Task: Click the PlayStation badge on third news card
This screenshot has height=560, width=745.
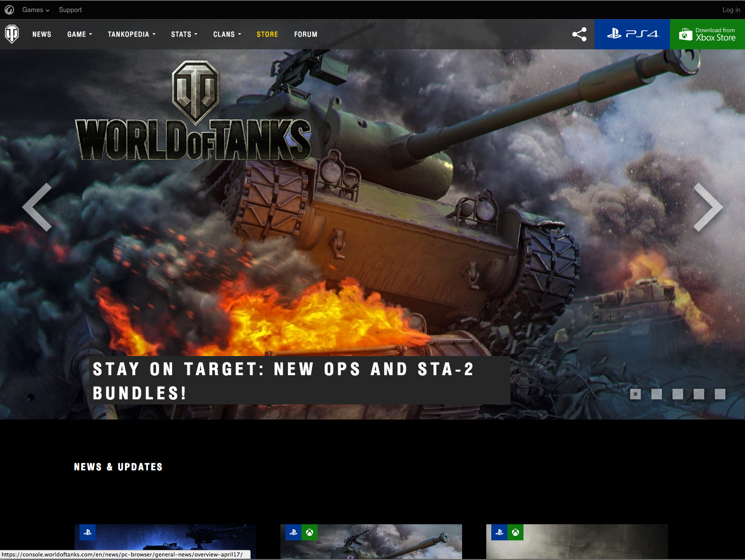Action: tap(499, 532)
